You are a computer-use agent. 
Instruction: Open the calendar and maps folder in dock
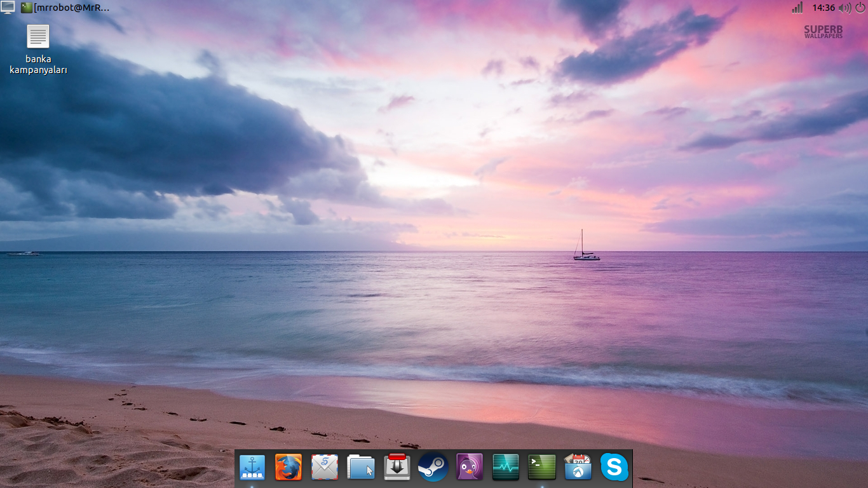[578, 468]
